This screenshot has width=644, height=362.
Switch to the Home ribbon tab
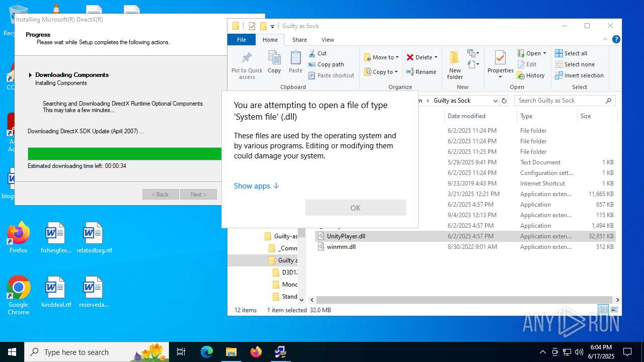tap(270, 40)
